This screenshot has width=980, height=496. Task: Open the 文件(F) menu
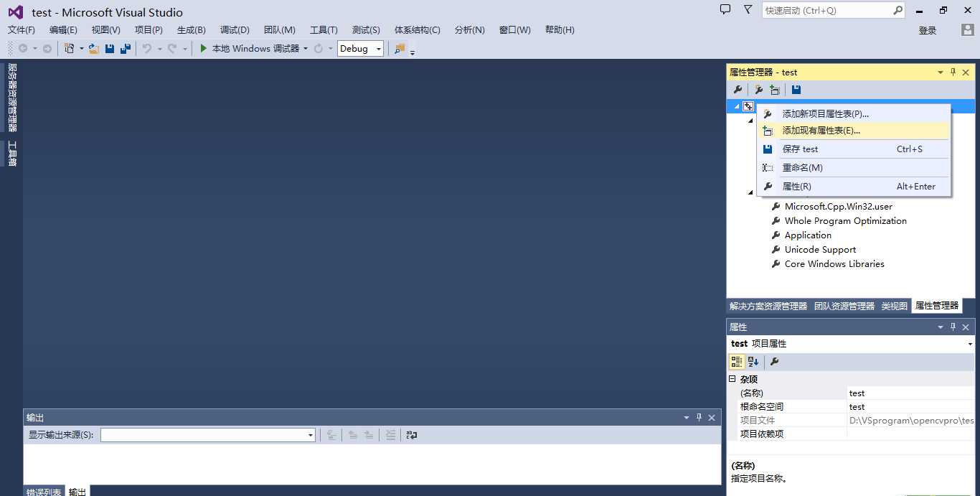(x=22, y=29)
